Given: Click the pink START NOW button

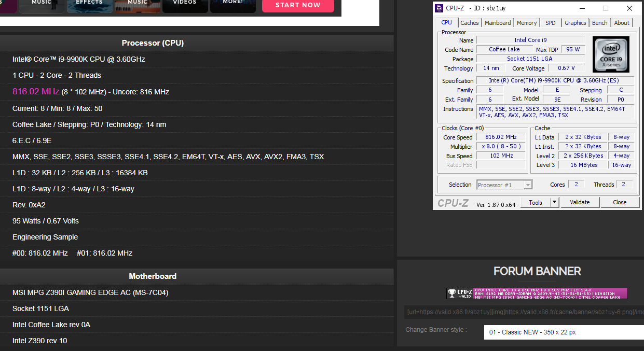Looking at the screenshot, I should [x=298, y=5].
